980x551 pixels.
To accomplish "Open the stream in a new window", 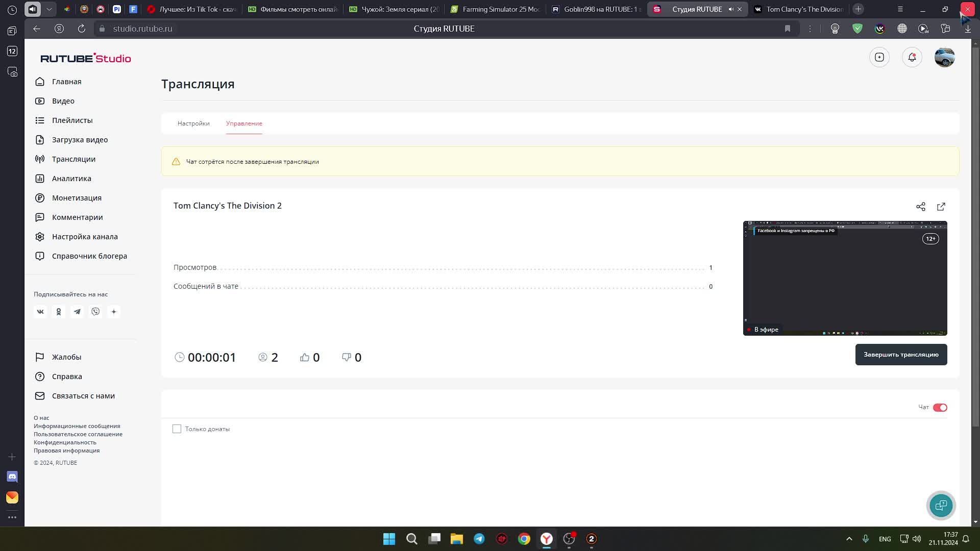I will (941, 207).
